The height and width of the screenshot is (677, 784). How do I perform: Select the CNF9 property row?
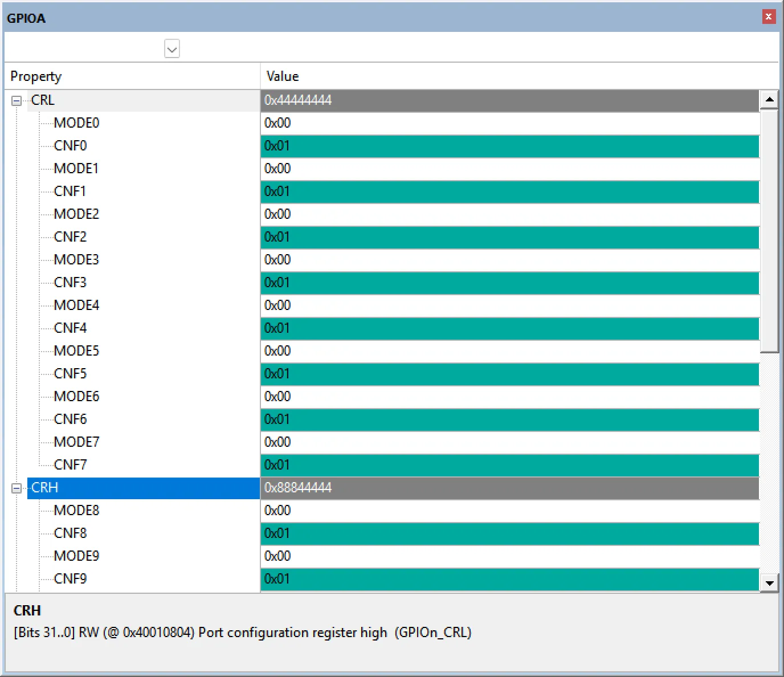pos(70,579)
